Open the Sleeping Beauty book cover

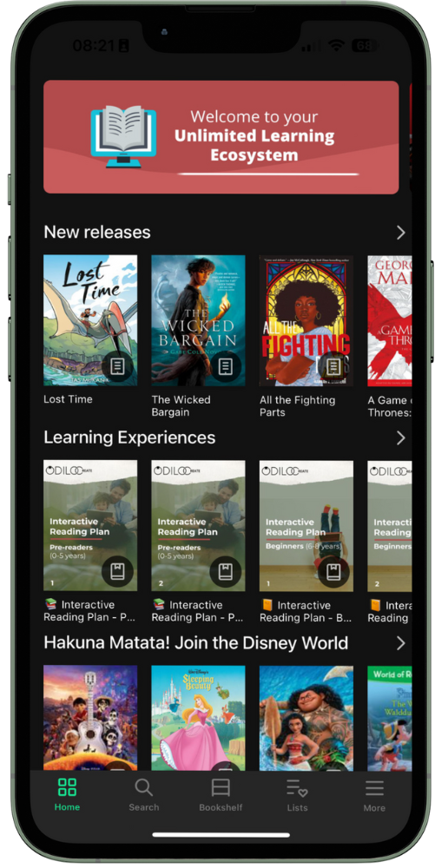coord(198,718)
